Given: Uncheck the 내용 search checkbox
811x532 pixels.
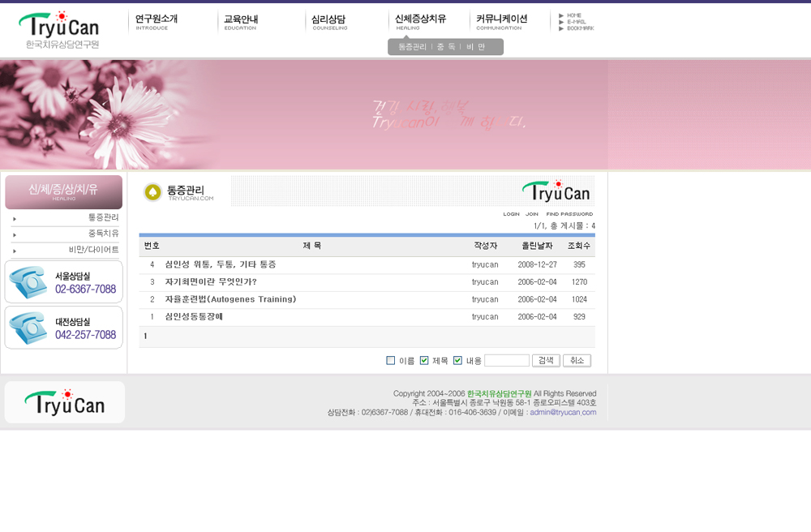Looking at the screenshot, I should point(457,361).
